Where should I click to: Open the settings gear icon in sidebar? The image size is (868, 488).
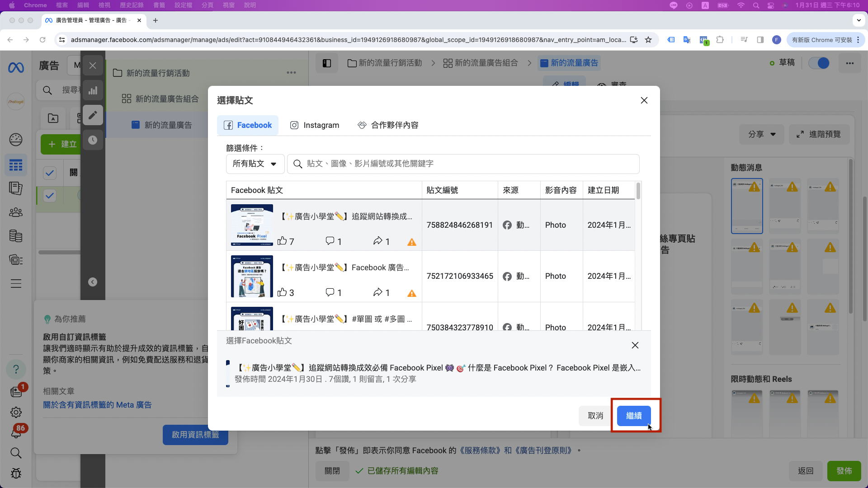point(16,412)
